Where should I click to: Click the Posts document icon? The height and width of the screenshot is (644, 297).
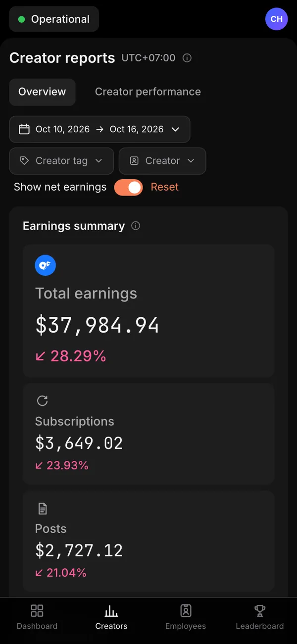[x=43, y=508]
